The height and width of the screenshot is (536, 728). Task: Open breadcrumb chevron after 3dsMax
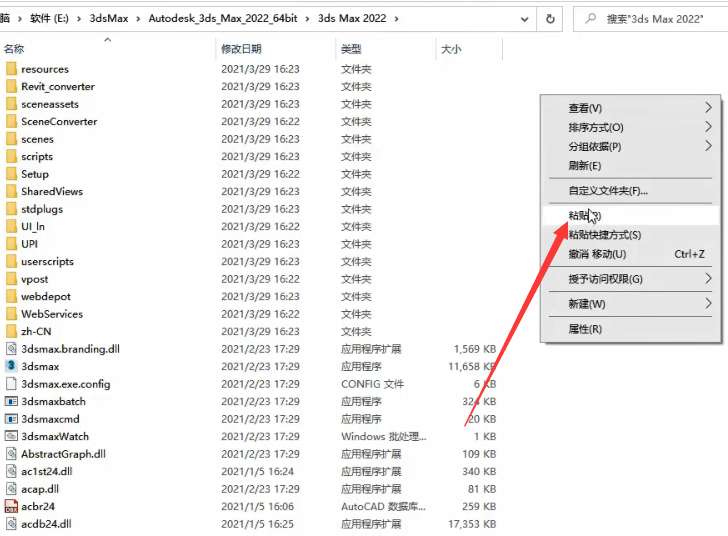point(138,19)
